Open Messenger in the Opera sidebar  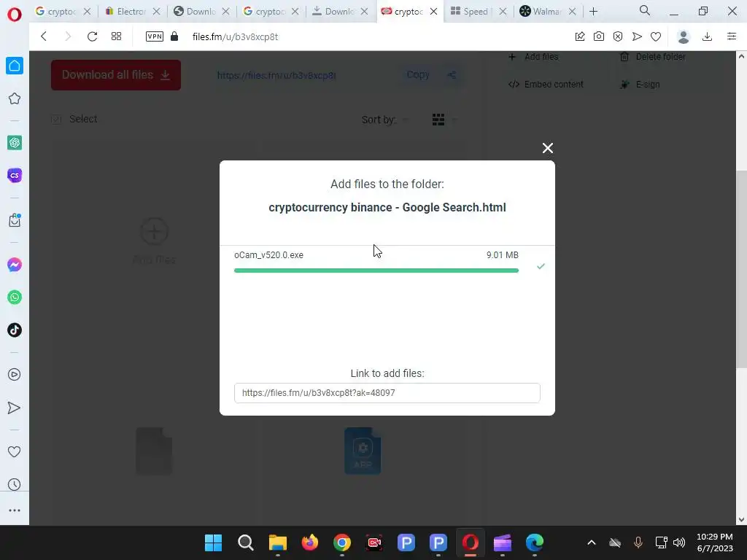(x=15, y=265)
